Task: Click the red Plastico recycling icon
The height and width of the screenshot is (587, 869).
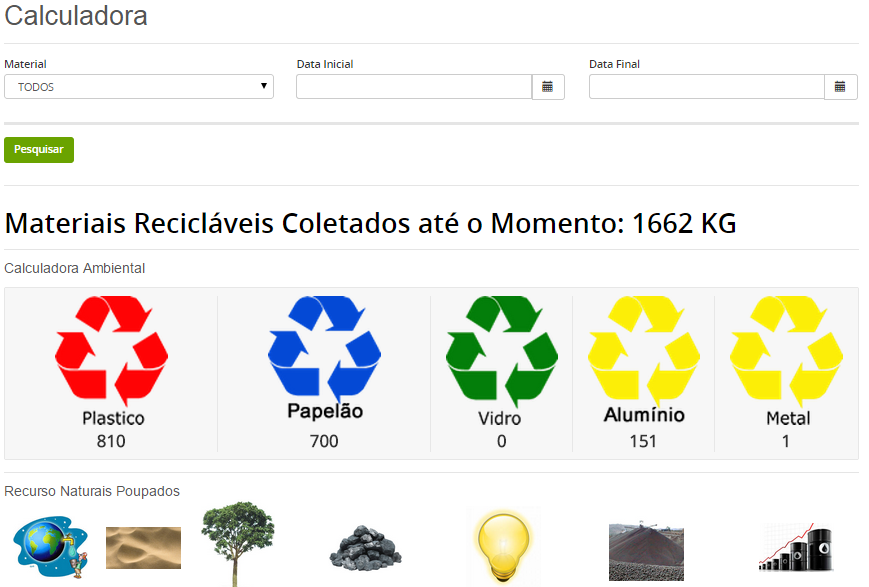Action: [111, 350]
